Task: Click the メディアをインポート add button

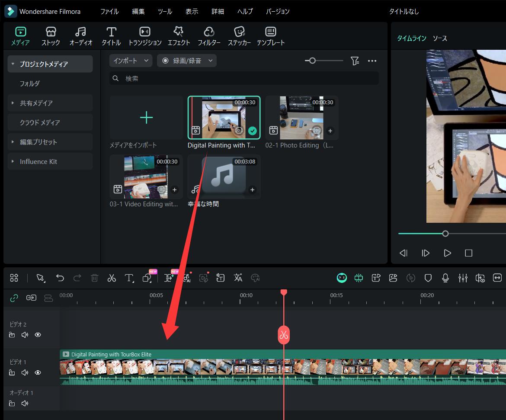Action: tap(146, 118)
